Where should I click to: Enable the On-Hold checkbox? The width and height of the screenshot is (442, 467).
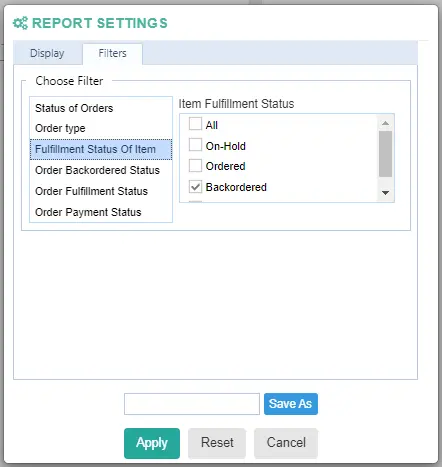tap(195, 145)
